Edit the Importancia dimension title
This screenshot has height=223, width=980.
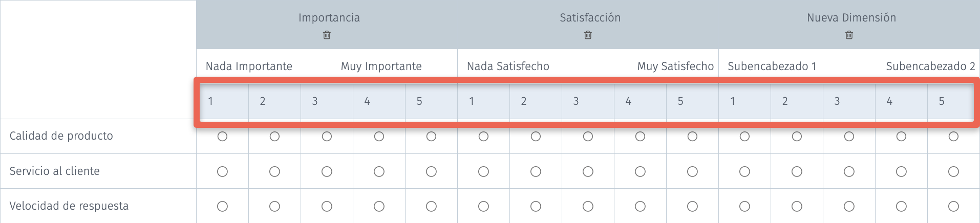(329, 18)
